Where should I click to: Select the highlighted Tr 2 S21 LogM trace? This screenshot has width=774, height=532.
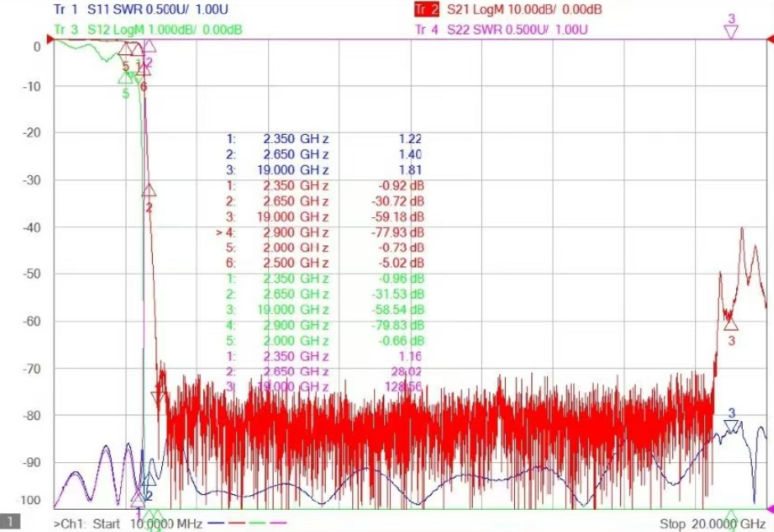(508, 9)
